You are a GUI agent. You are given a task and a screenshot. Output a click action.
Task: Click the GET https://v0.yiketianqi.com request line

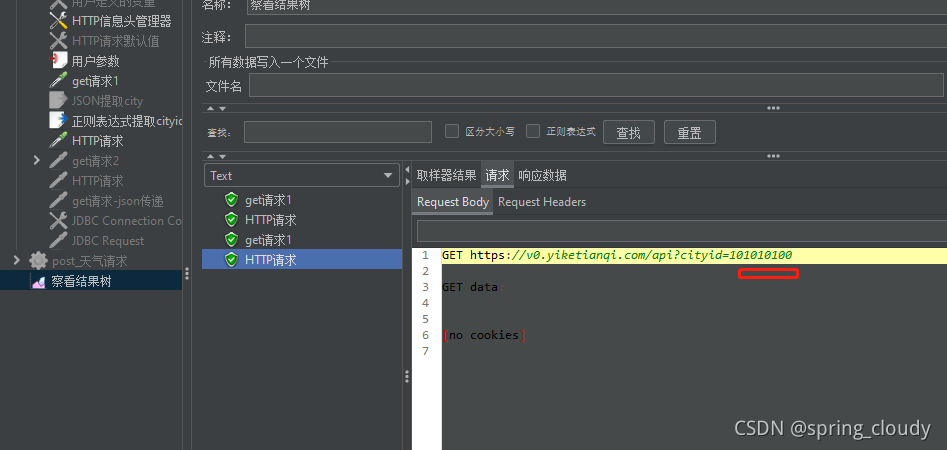(617, 255)
